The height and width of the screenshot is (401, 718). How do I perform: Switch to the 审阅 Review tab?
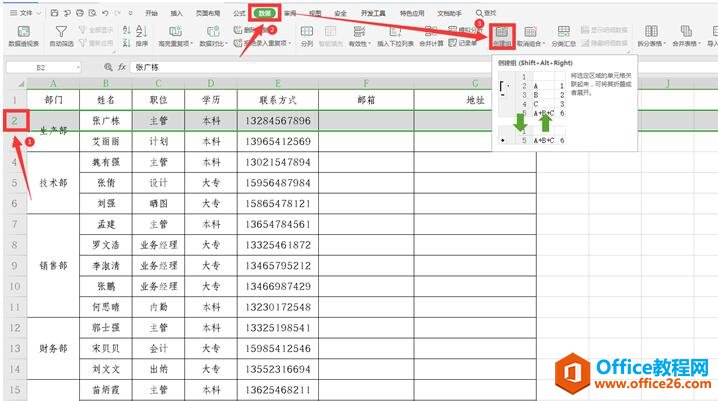click(290, 13)
